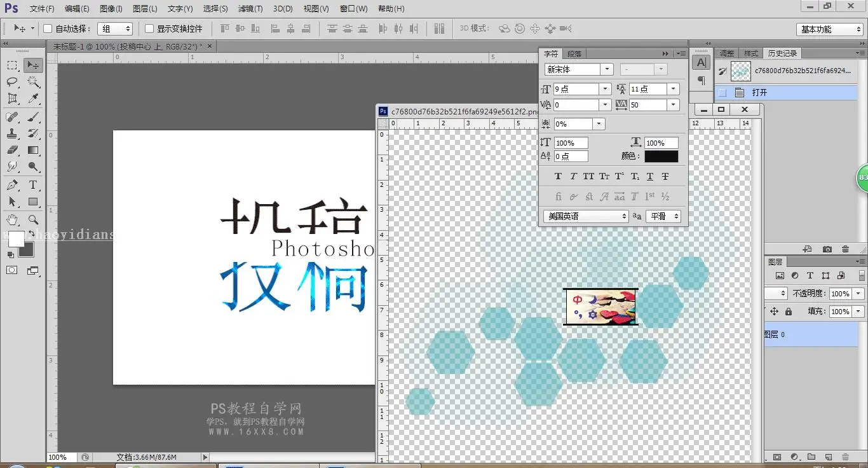Open 组 auto-select target dropdown
Viewport: 868px width, 468px height.
pyautogui.click(x=115, y=29)
